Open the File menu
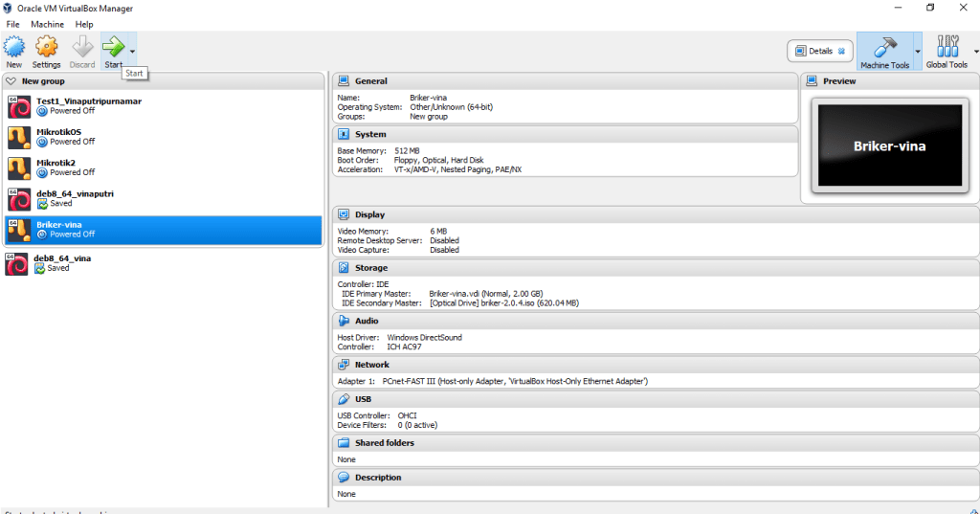Image resolution: width=980 pixels, height=514 pixels. [12, 24]
